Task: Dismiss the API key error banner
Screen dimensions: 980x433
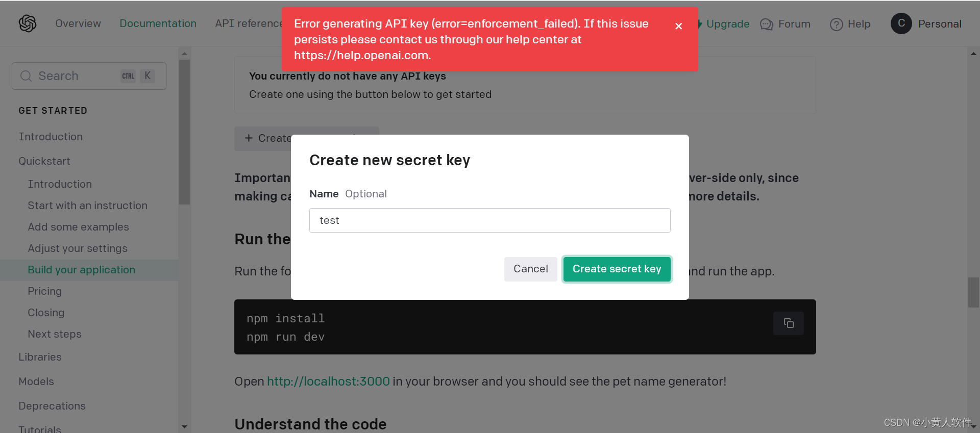Action: pos(678,26)
